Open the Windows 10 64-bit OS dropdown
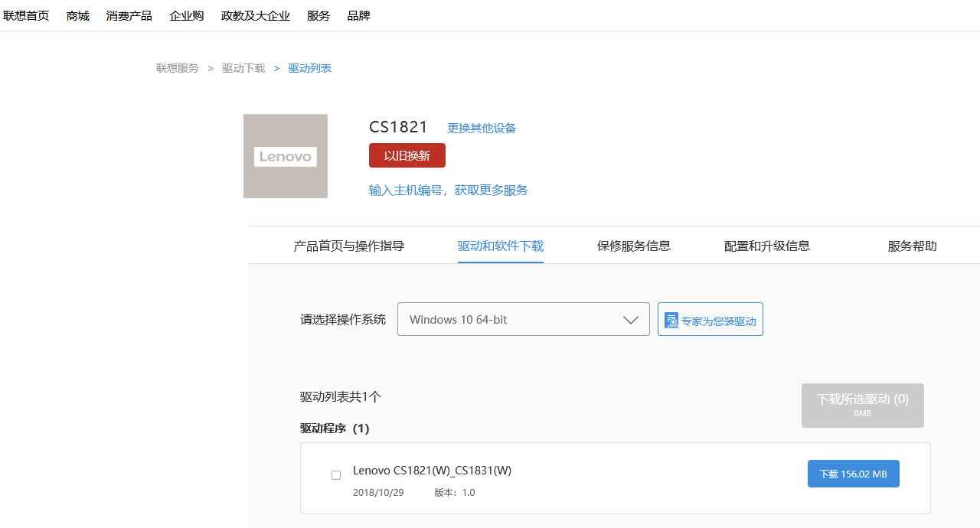This screenshot has height=528, width=980. pos(524,319)
